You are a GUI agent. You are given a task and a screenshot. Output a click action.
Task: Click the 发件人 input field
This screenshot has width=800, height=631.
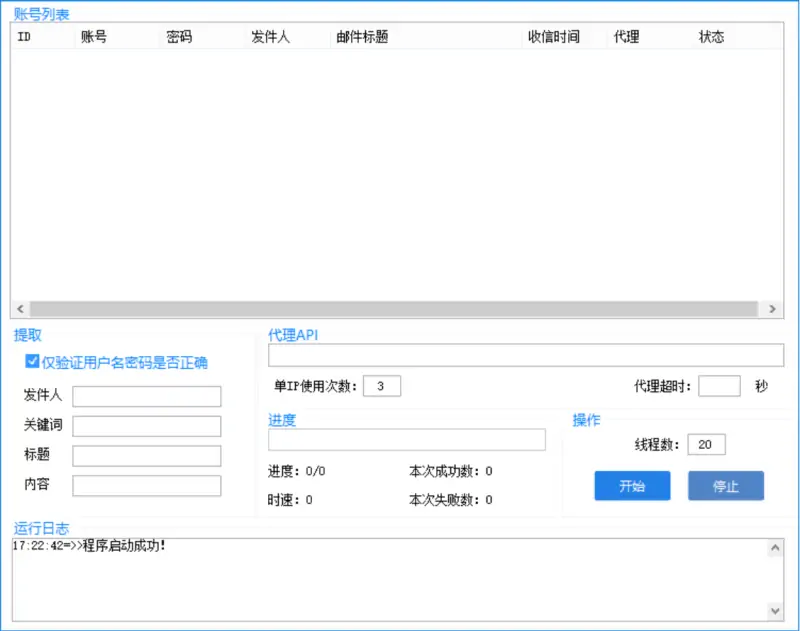click(146, 396)
